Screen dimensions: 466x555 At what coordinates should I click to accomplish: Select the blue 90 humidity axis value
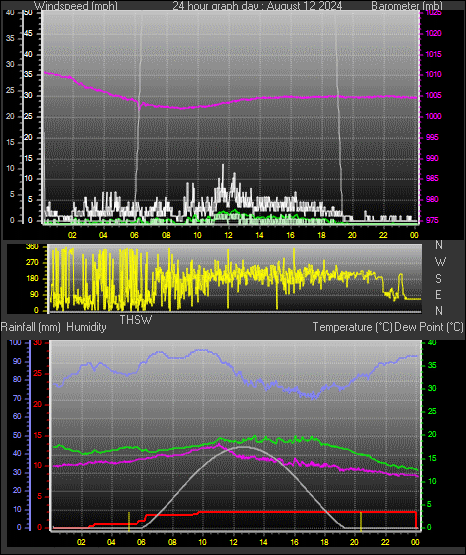tap(17, 361)
